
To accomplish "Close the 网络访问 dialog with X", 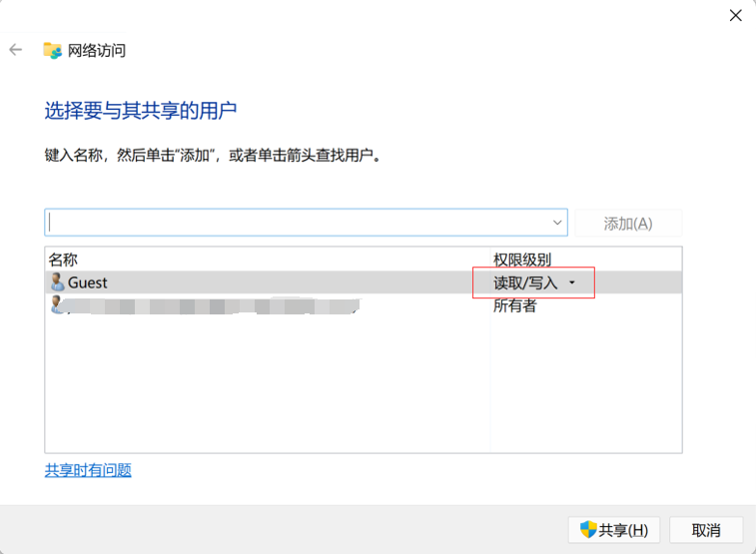I will pyautogui.click(x=735, y=15).
